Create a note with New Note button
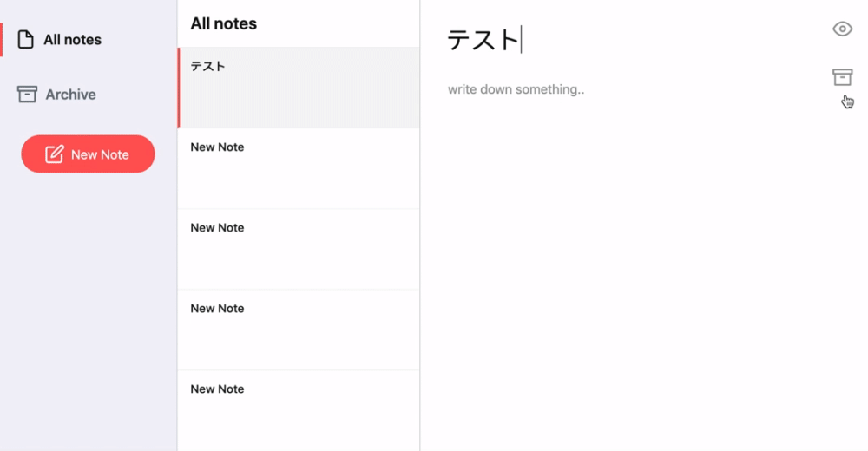The width and height of the screenshot is (868, 451). point(88,154)
